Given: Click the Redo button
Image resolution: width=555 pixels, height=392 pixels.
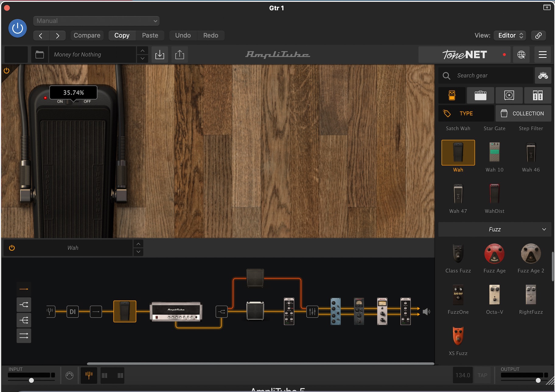Looking at the screenshot, I should pyautogui.click(x=211, y=35).
